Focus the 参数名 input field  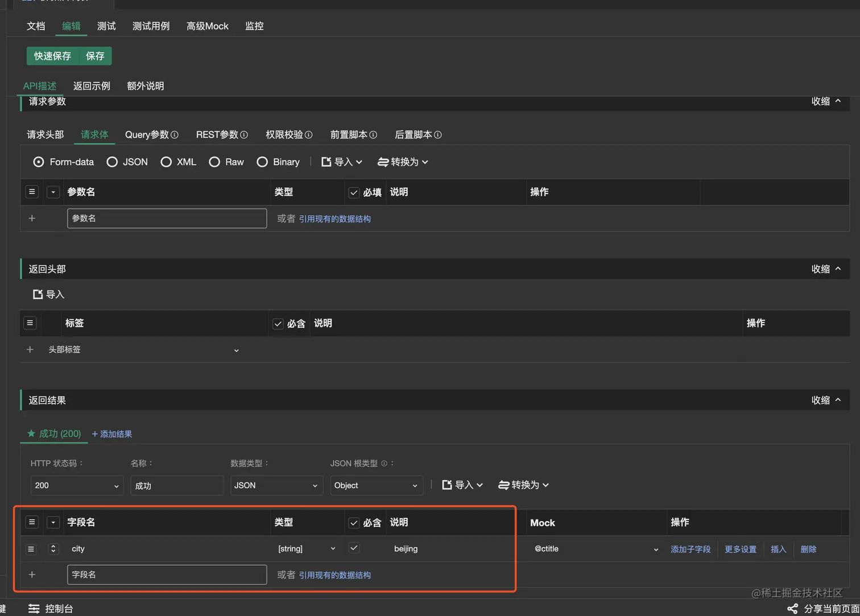(x=167, y=218)
